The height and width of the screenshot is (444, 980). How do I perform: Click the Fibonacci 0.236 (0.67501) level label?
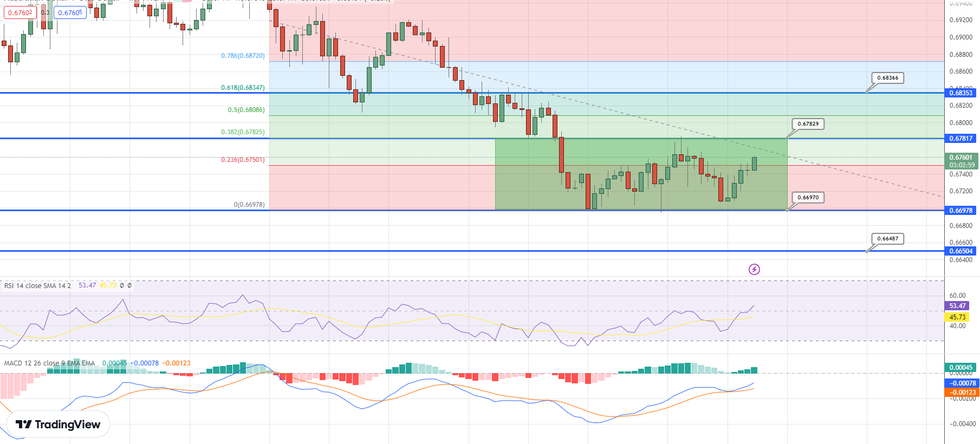tap(243, 160)
